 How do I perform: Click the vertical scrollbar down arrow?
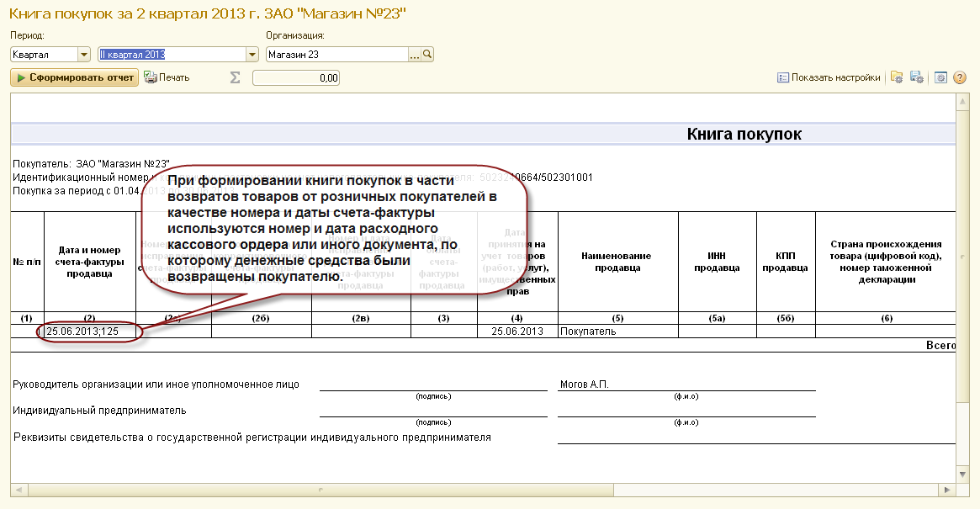[963, 475]
